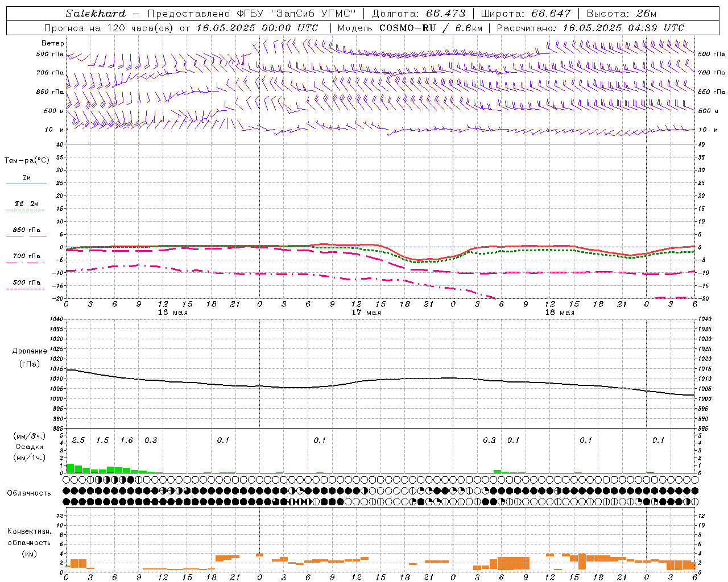Click the "Модель COSMO-RU / 6.6км" text
Image resolution: width=728 pixels, height=582 pixels.
coord(410,28)
